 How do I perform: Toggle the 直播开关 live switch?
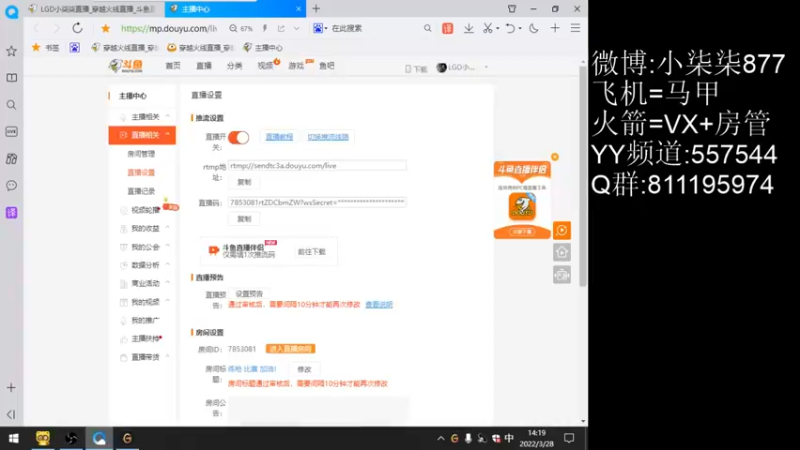tap(238, 137)
